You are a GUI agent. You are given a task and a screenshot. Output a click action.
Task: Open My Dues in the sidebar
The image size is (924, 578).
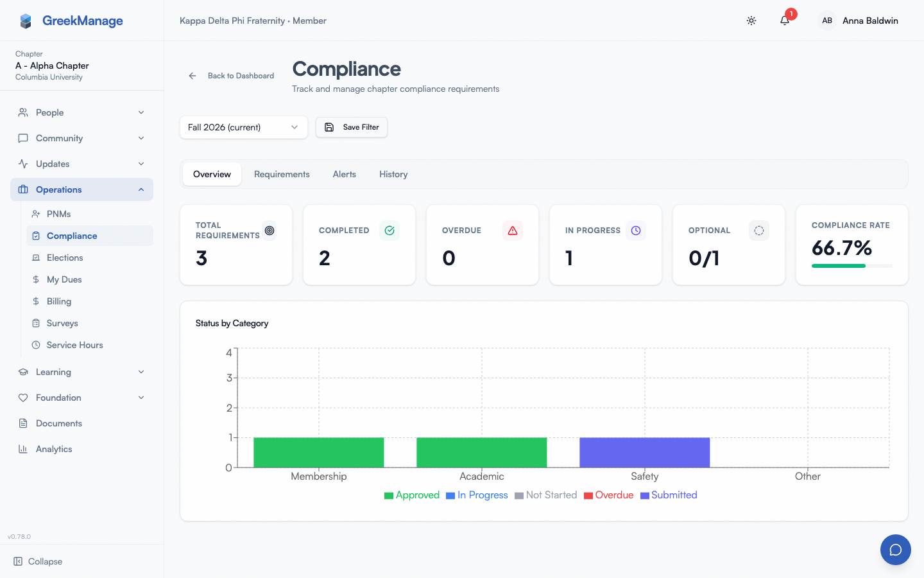90,279
